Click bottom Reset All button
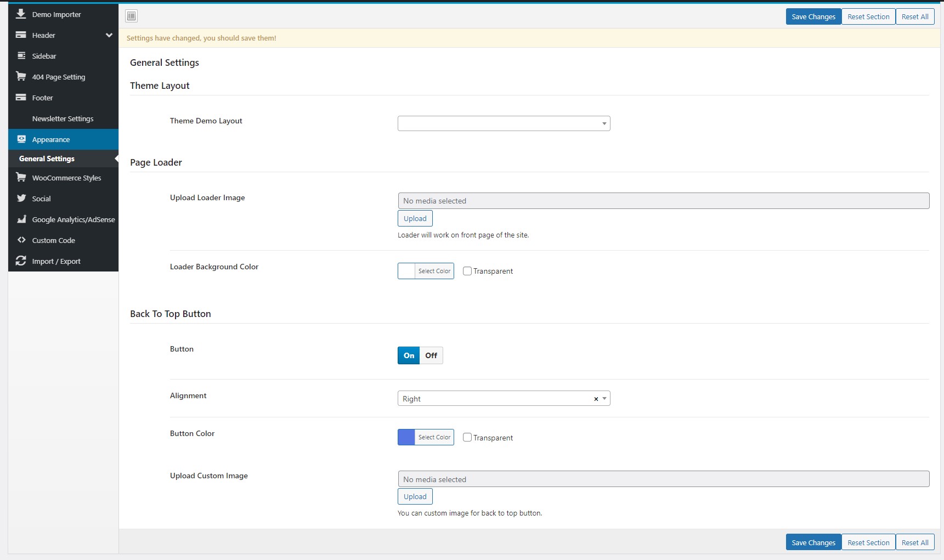The image size is (944, 560). [x=915, y=542]
